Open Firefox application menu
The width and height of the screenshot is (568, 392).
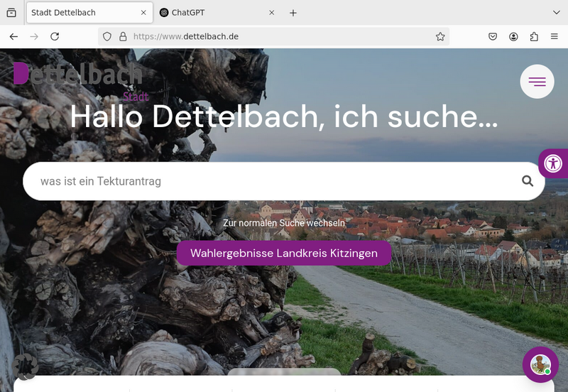(555, 37)
